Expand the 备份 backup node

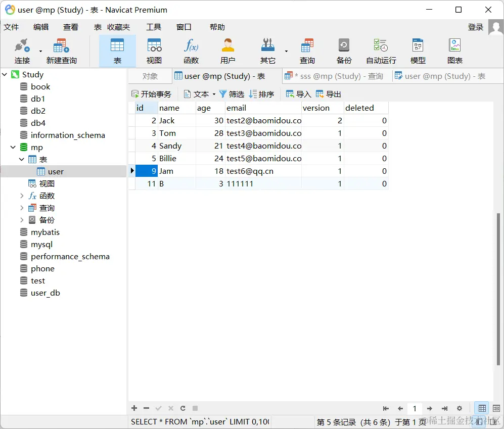(x=22, y=220)
